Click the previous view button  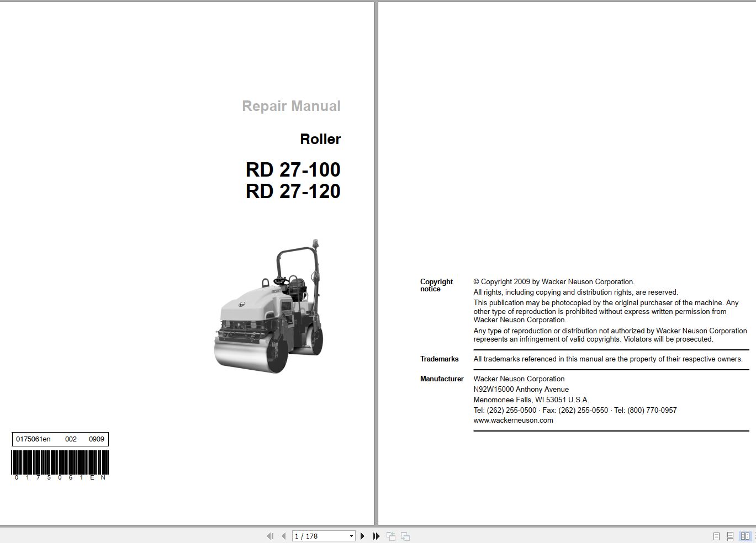(x=391, y=536)
